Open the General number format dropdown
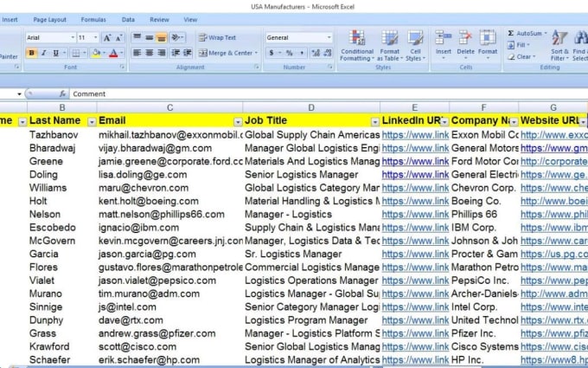 click(x=329, y=37)
